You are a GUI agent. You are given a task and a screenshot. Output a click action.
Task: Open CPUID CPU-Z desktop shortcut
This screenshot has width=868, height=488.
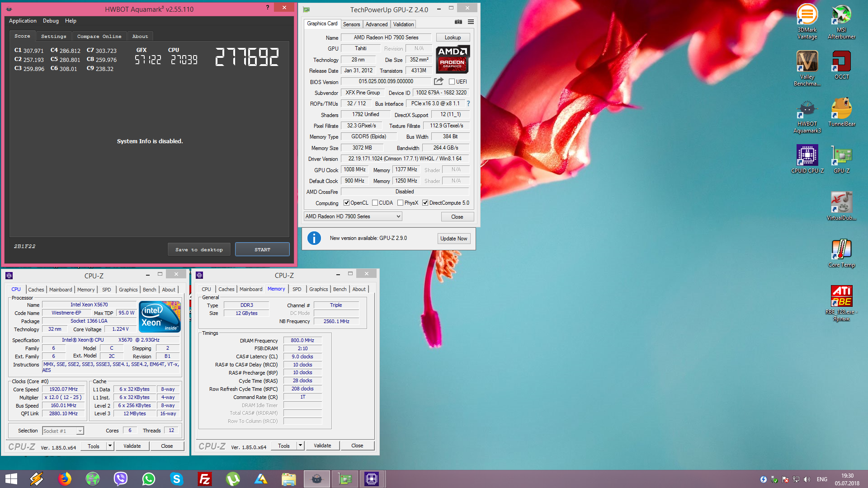pos(807,159)
